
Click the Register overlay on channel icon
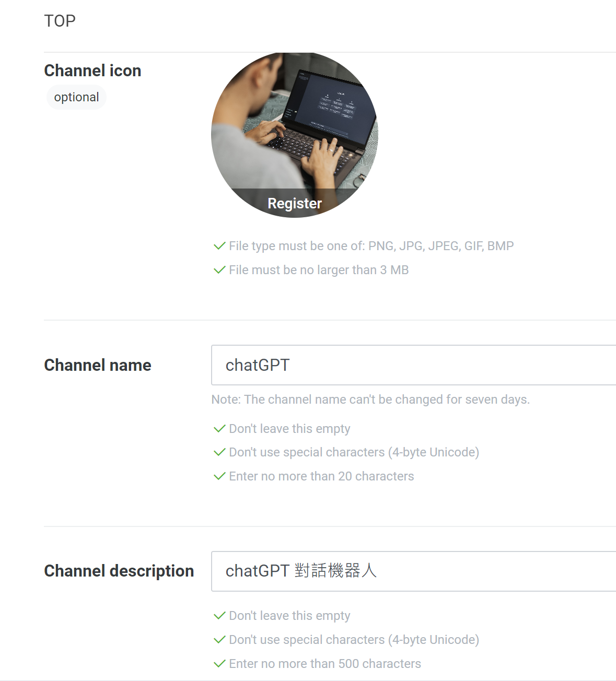[294, 203]
